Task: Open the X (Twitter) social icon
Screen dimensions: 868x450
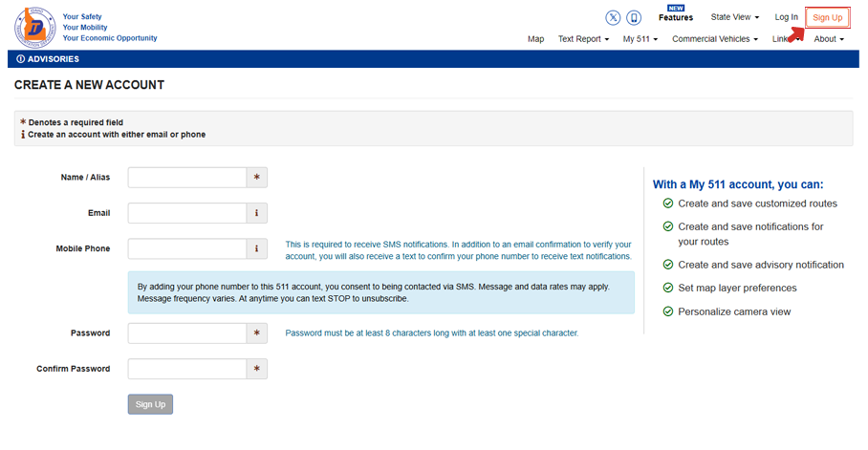Action: 613,18
